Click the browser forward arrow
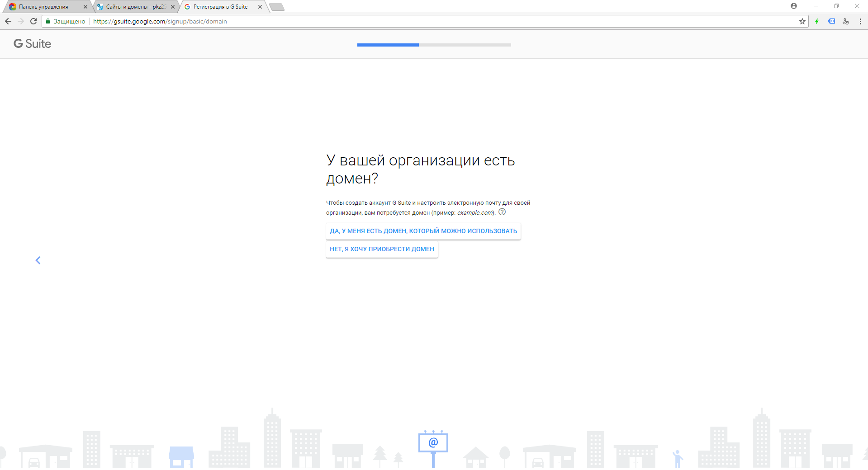 pos(21,21)
